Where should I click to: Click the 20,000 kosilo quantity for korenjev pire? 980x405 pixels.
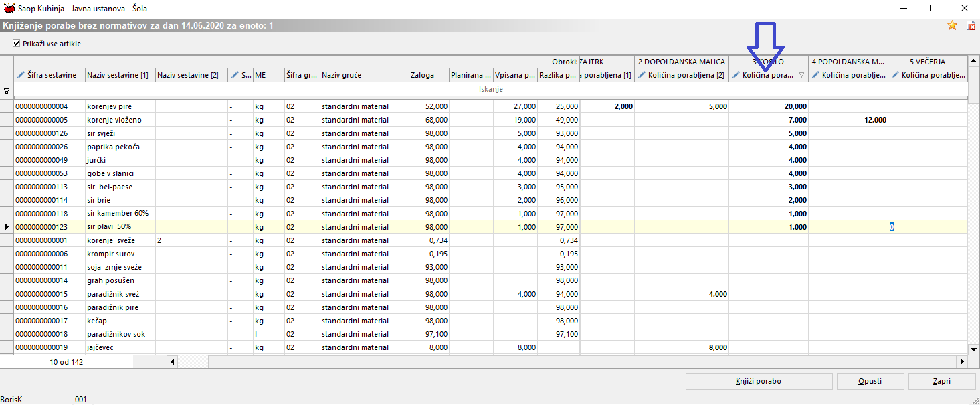tap(769, 106)
